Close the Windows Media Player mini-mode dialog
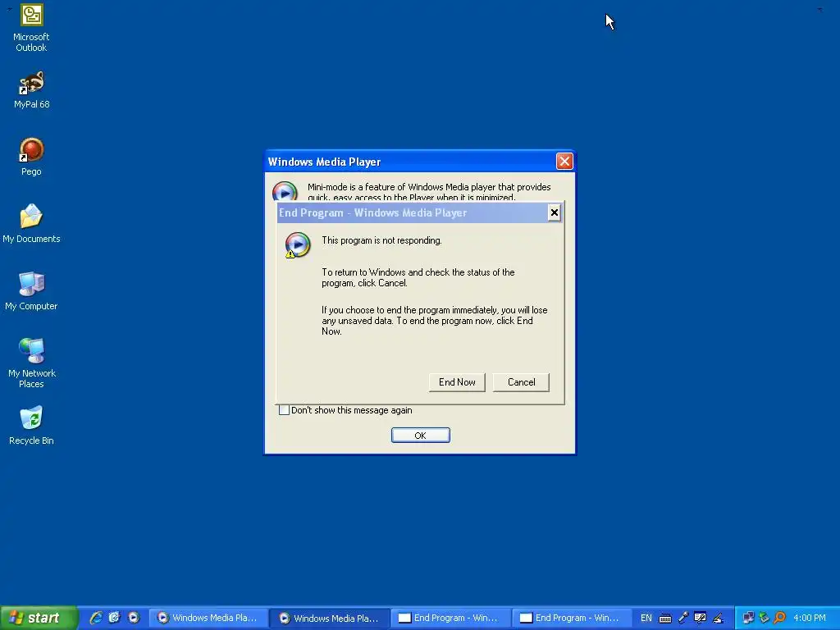 click(564, 162)
